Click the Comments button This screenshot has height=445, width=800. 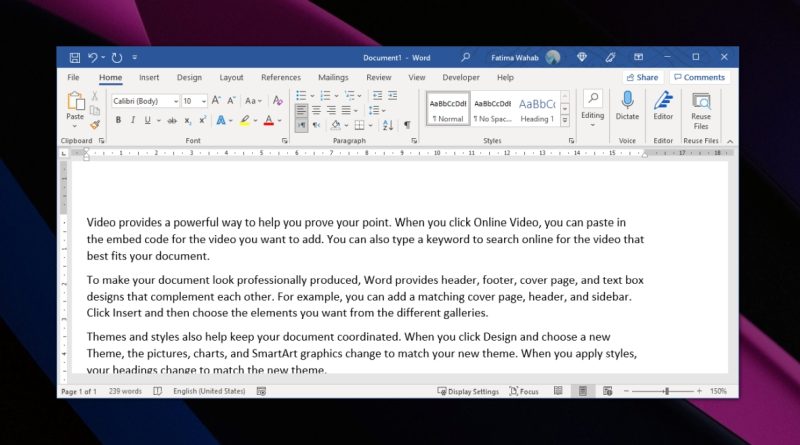pyautogui.click(x=699, y=78)
